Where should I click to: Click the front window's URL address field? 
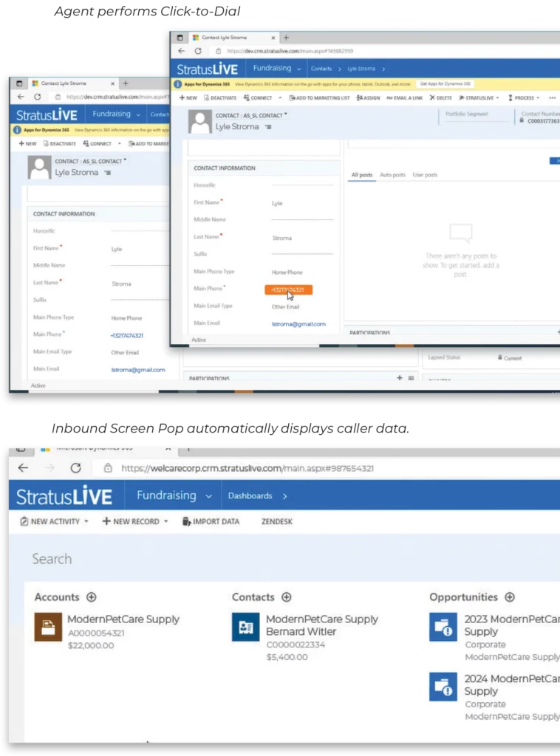[290, 51]
